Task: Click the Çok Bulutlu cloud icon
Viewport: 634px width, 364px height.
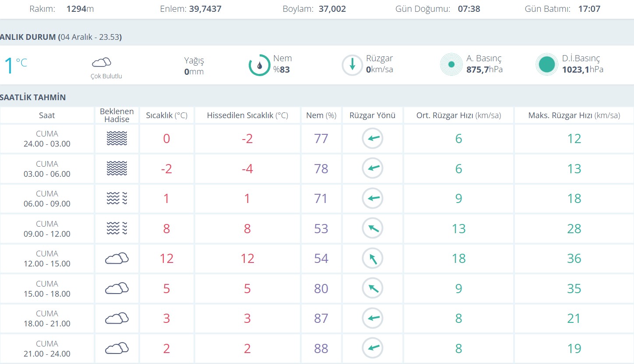Action: coord(101,63)
